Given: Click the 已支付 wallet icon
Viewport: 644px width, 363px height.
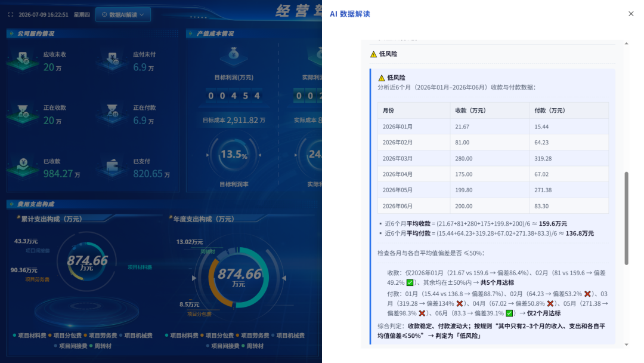Looking at the screenshot, I should (113, 167).
